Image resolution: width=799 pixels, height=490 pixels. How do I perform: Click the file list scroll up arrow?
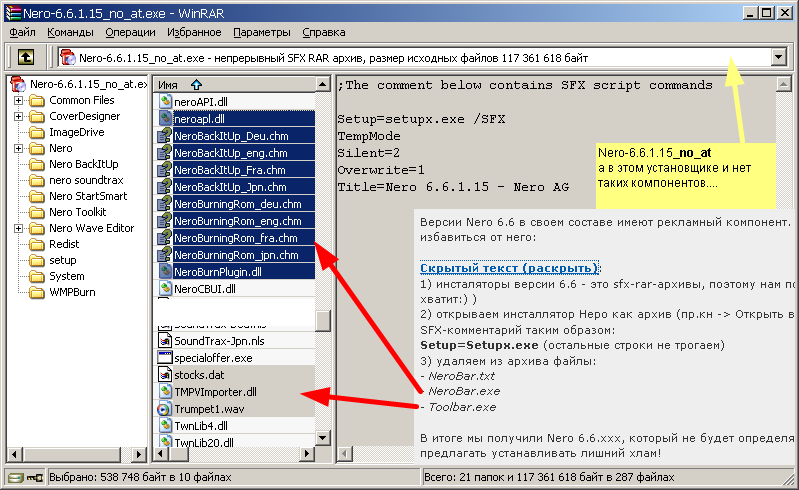[323, 84]
